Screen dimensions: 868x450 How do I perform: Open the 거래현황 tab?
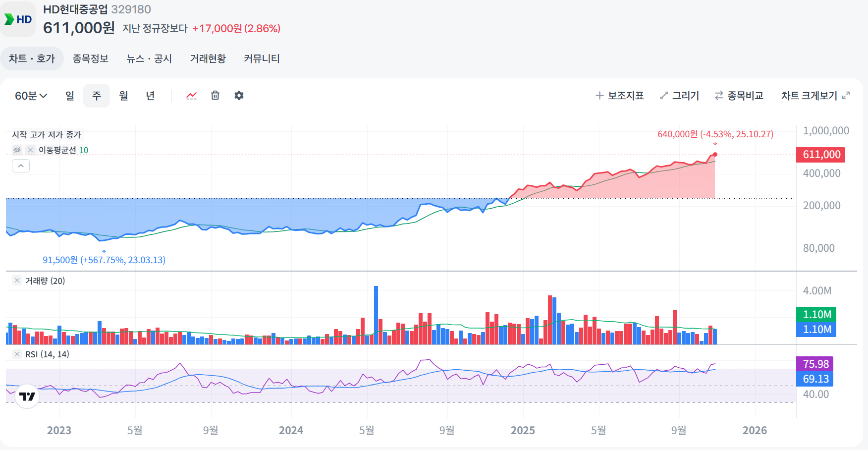coord(208,58)
